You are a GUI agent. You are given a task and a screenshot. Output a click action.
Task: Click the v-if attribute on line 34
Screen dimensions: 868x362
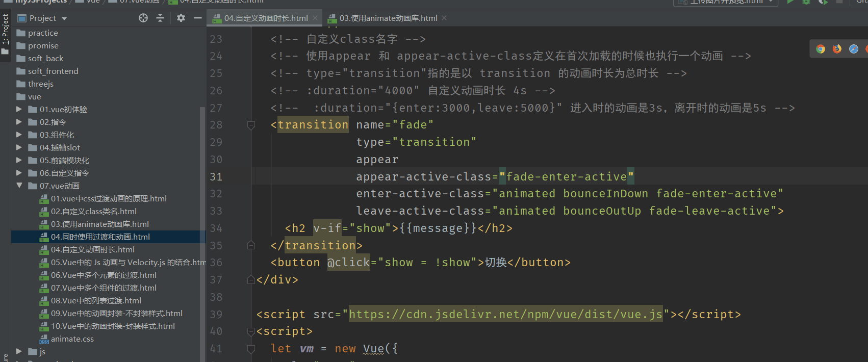[327, 228]
